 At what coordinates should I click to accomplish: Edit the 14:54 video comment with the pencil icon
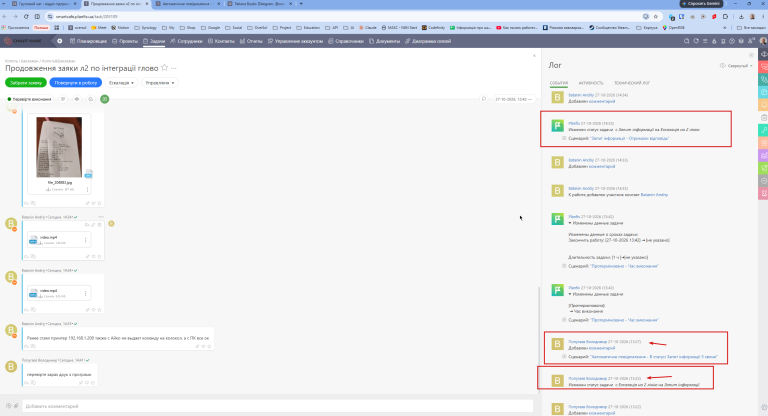pos(93,225)
